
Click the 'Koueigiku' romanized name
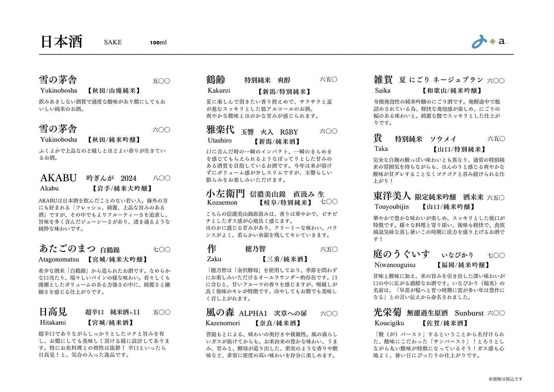(389, 323)
